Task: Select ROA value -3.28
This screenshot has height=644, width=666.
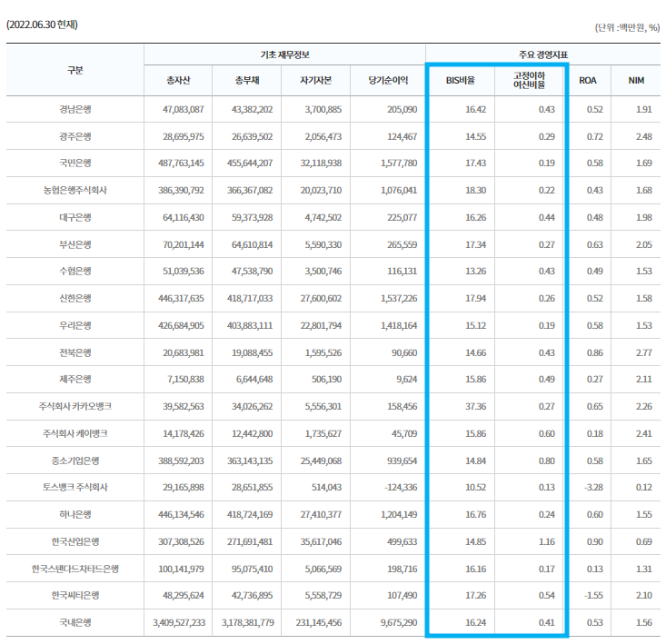Action: (593, 487)
